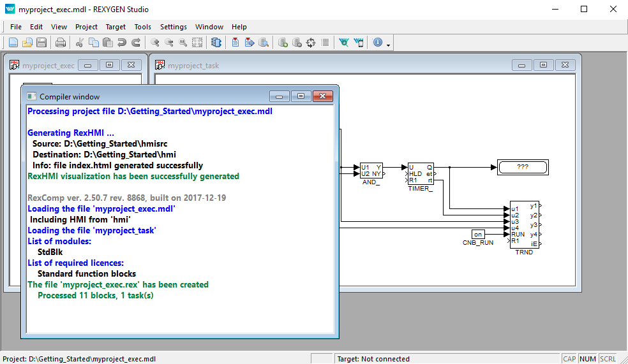Copy selection from the toolbar
The height and width of the screenshot is (364, 628).
point(94,43)
